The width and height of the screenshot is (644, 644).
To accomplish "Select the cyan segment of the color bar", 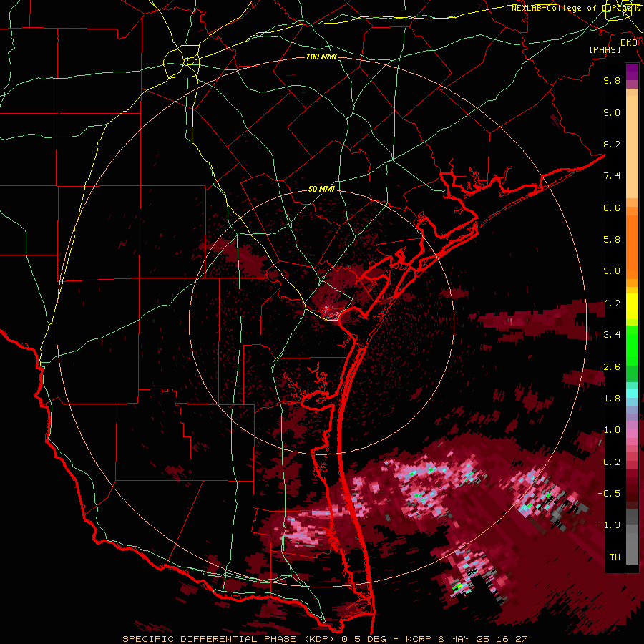I will tap(632, 394).
